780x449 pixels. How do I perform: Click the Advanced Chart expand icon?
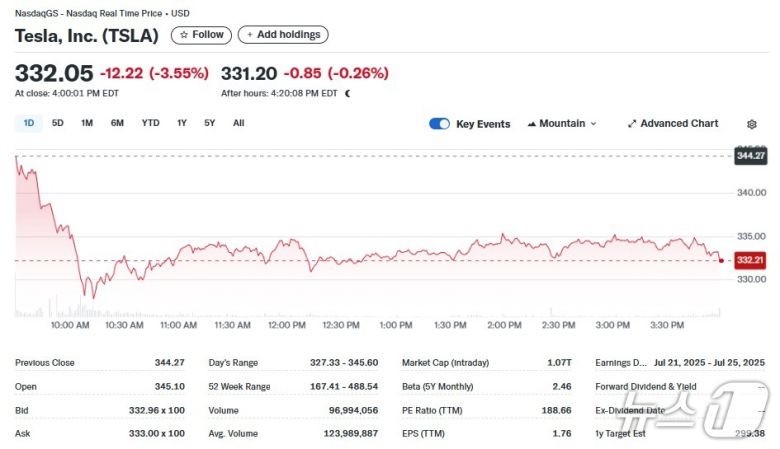pyautogui.click(x=632, y=124)
